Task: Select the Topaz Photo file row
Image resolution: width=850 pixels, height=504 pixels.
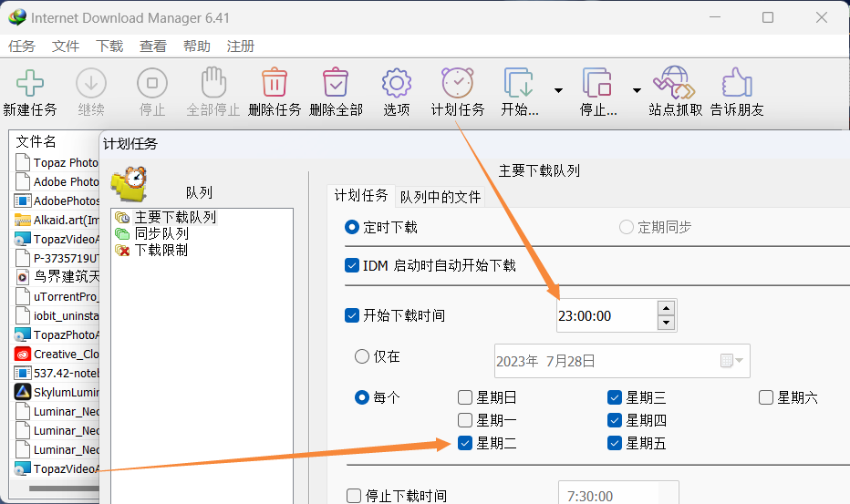Action: (x=56, y=162)
